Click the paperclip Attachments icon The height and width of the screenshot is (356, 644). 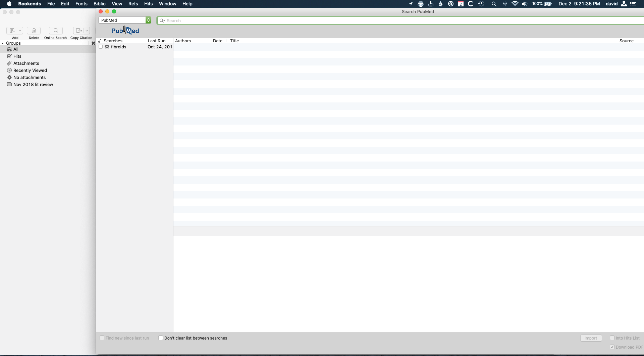pyautogui.click(x=9, y=63)
